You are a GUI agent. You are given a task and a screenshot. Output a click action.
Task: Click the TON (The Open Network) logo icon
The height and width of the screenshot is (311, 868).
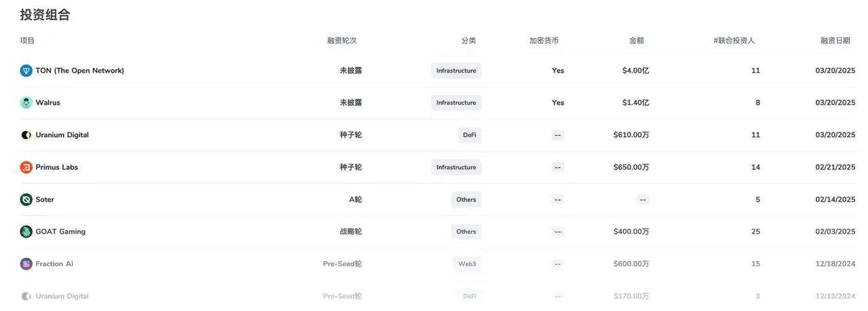[26, 71]
